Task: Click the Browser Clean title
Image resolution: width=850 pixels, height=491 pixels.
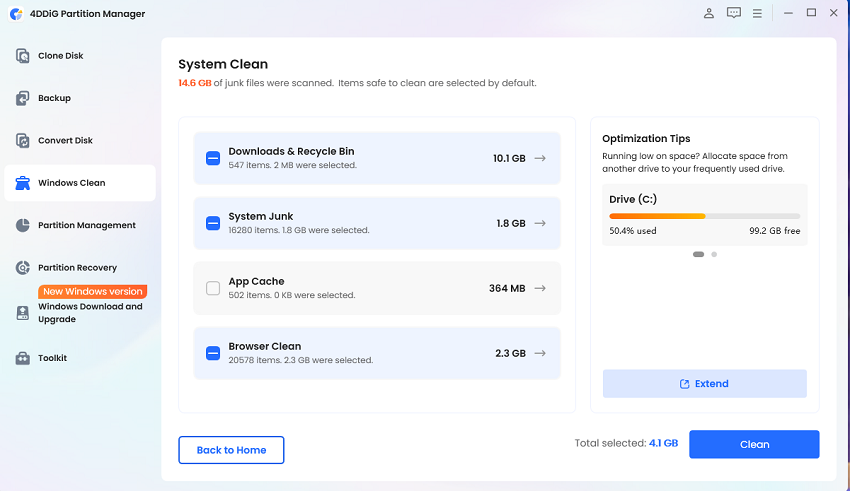Action: coord(265,346)
